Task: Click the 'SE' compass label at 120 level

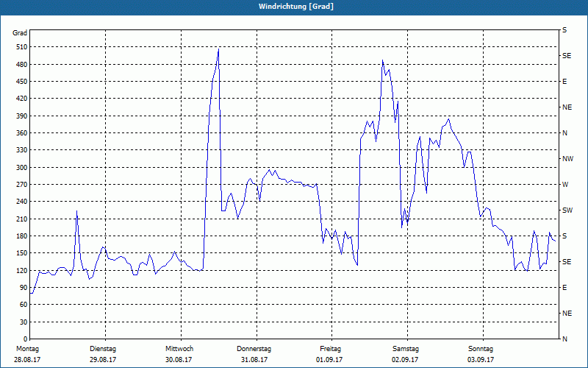Action: coord(567,262)
